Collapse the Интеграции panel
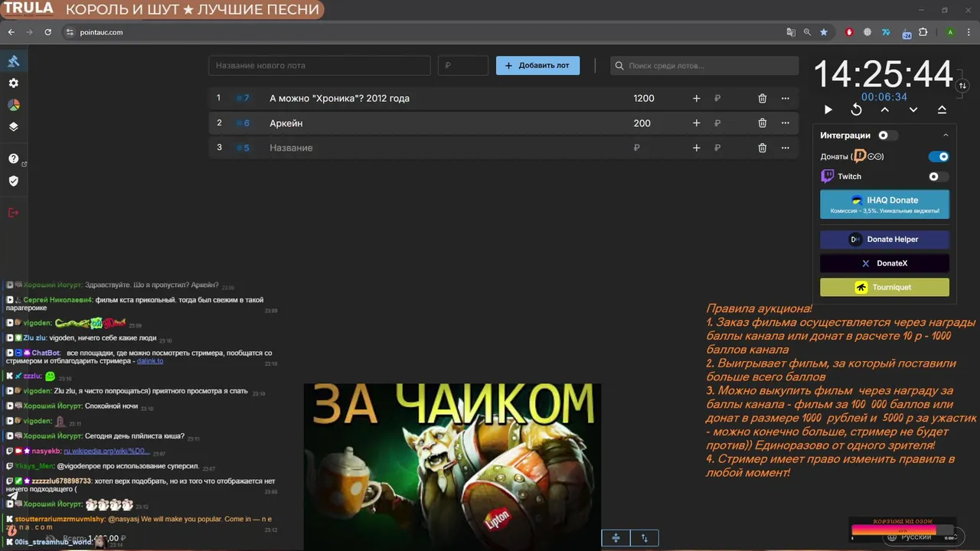The width and height of the screenshot is (980, 551). (x=946, y=135)
